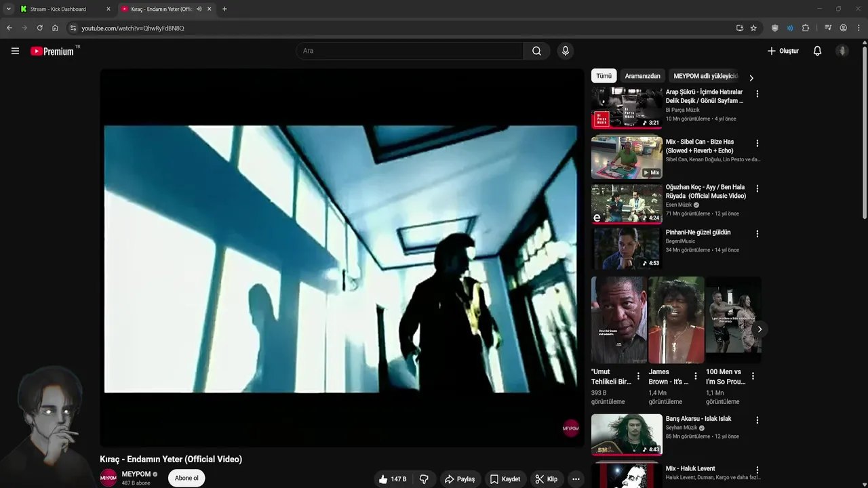Viewport: 868px width, 488px height.
Task: Open James Brown short thumbnail
Action: pyautogui.click(x=676, y=320)
